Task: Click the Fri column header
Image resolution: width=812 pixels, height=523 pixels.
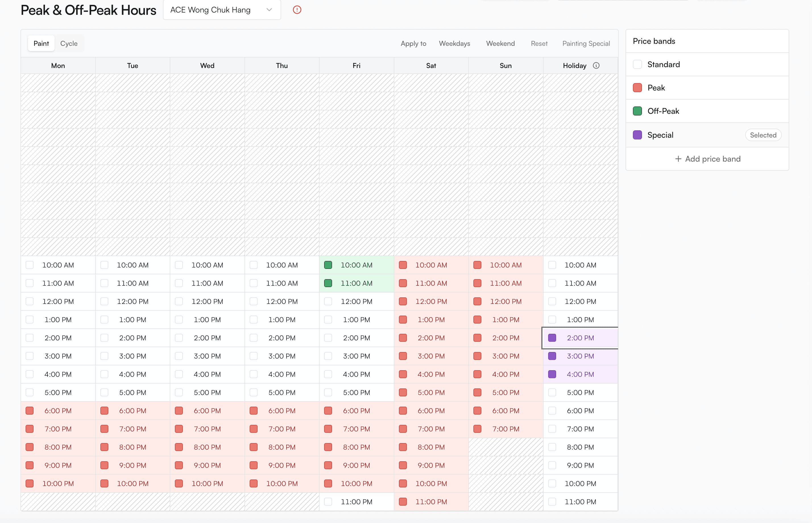Action: (x=357, y=65)
